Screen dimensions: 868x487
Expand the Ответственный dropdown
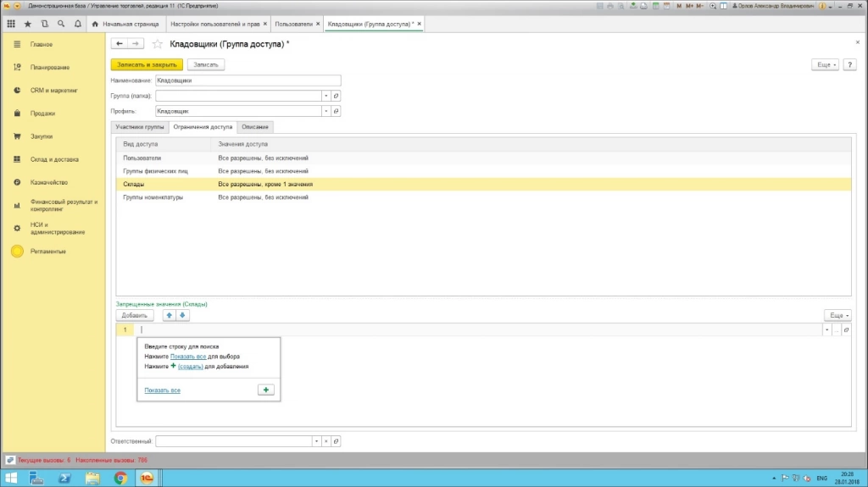(316, 441)
